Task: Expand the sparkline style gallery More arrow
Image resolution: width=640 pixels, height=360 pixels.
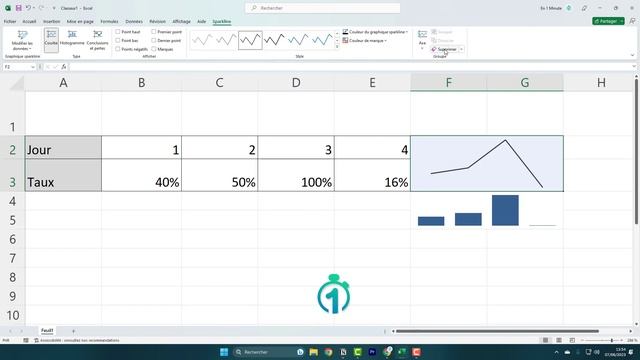Action: pos(337,47)
